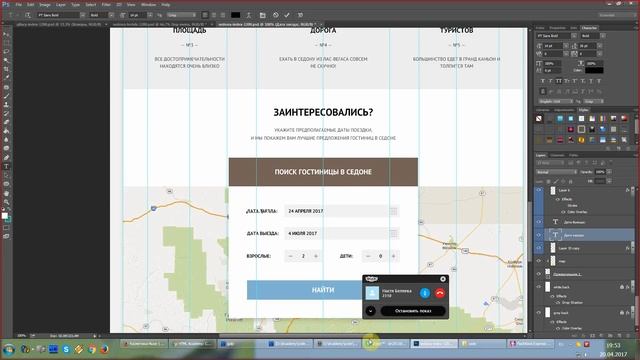Click the 3D text icon in options bar
Viewport: 640px width, 360px height.
coord(300,15)
